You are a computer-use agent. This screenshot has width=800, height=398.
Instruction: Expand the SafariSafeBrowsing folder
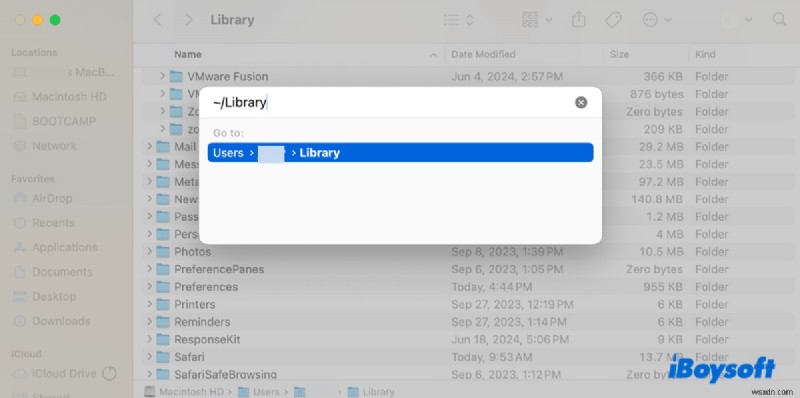tap(149, 375)
